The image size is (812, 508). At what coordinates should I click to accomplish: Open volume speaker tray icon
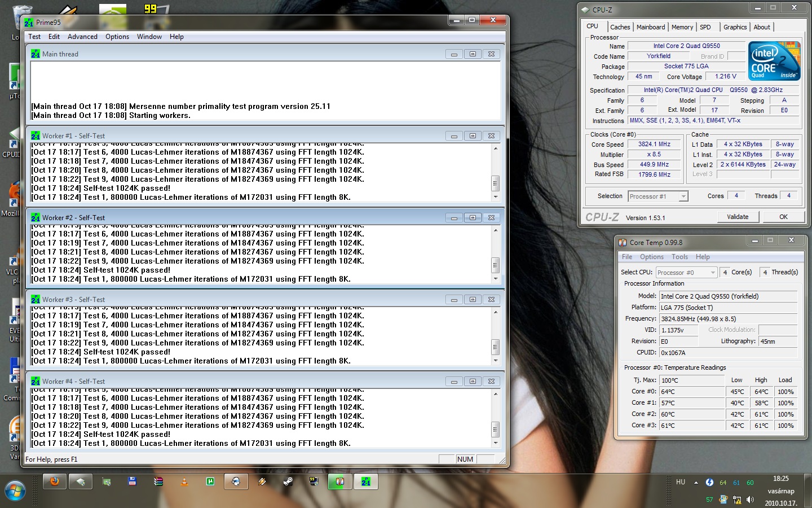click(750, 500)
